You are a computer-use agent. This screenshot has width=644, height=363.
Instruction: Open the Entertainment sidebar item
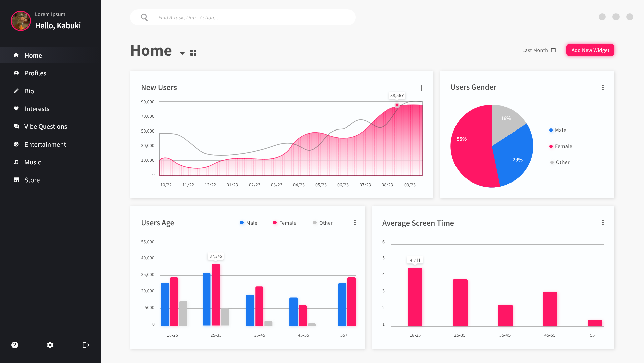click(45, 144)
